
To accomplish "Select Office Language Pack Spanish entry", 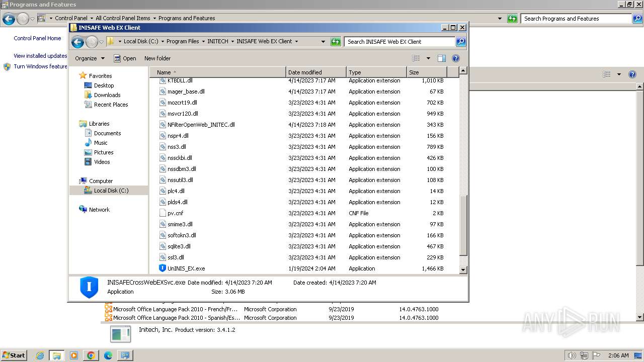I will pos(177,318).
